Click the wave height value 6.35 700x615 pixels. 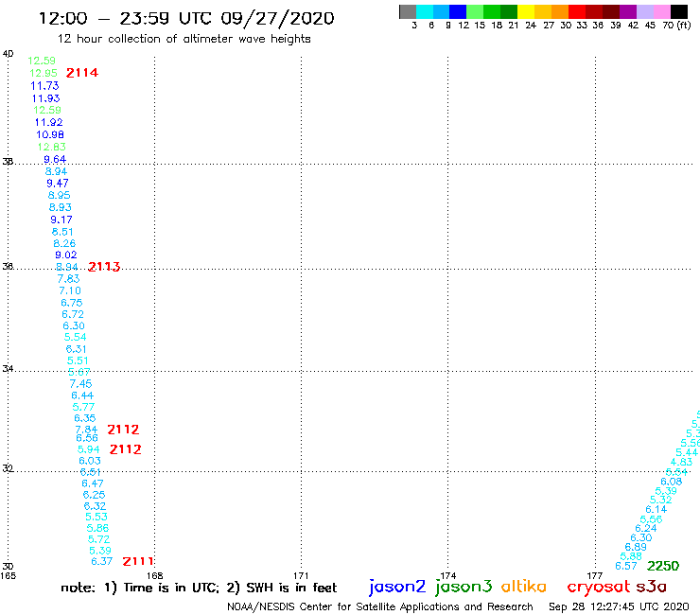(x=85, y=418)
